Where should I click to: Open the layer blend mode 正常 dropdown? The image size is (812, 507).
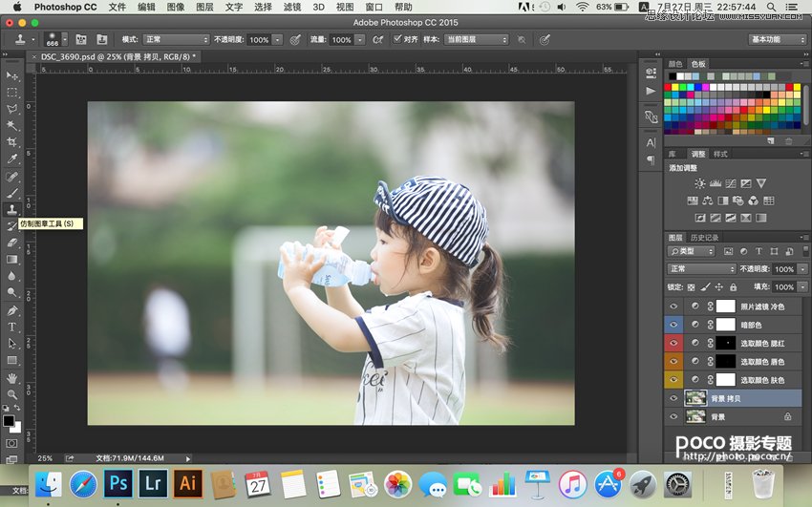(x=701, y=269)
